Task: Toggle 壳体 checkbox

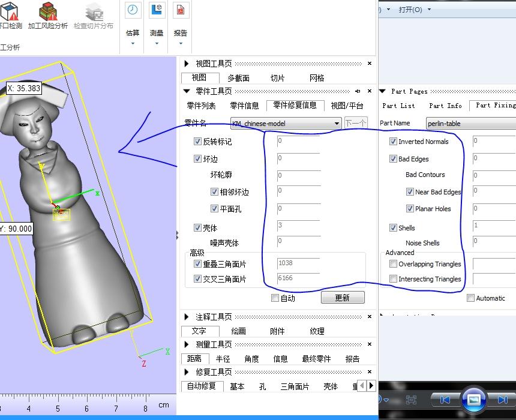Action: pos(197,228)
